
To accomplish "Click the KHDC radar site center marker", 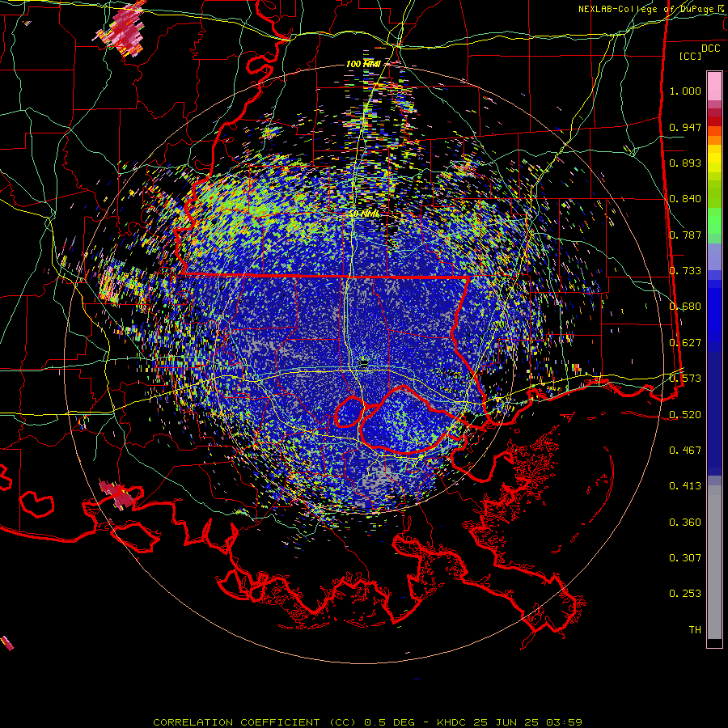I will click(364, 364).
